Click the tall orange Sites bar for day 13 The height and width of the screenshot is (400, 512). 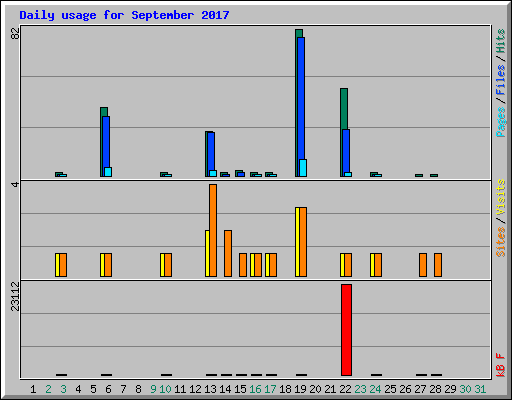pos(213,230)
